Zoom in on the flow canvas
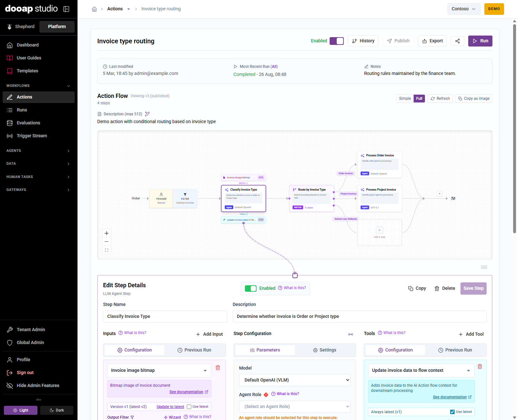517x420 pixels. 107,233
